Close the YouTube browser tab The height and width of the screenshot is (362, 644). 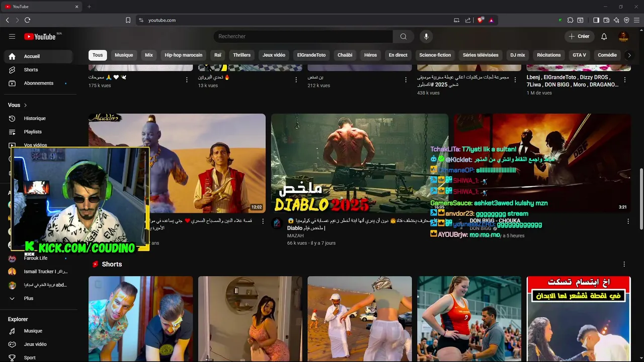click(77, 7)
